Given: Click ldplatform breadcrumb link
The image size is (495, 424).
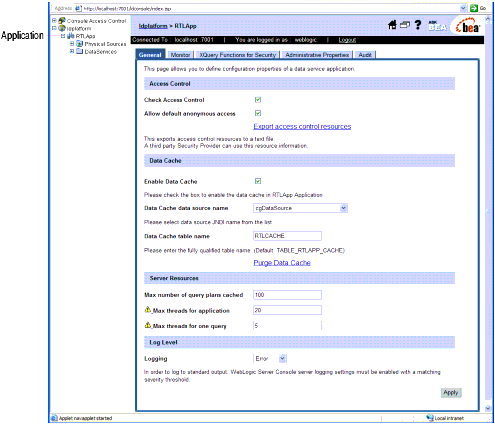Looking at the screenshot, I should coord(153,26).
